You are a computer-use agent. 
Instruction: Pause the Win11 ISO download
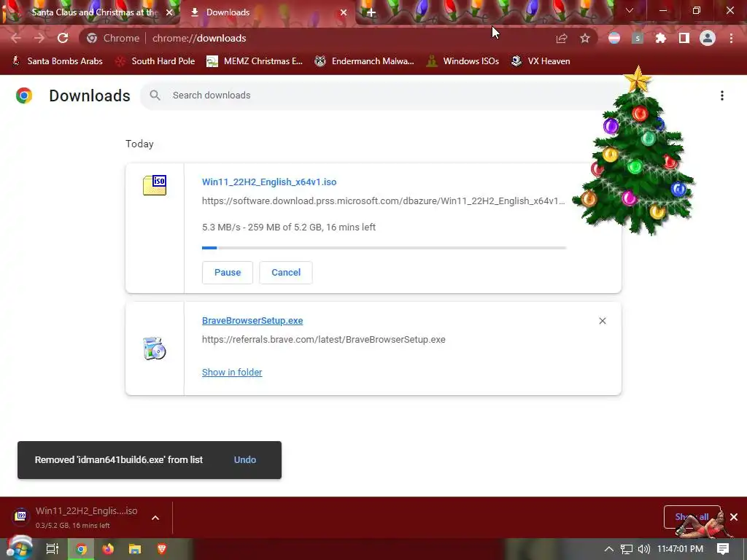click(x=228, y=273)
